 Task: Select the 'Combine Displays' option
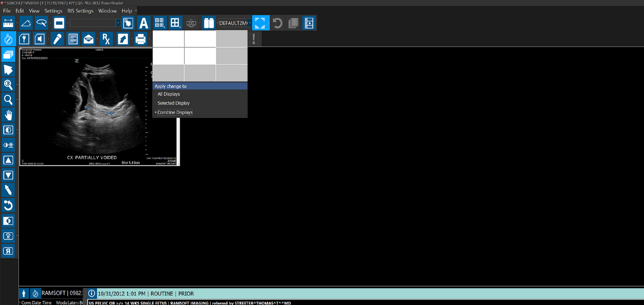pyautogui.click(x=175, y=112)
